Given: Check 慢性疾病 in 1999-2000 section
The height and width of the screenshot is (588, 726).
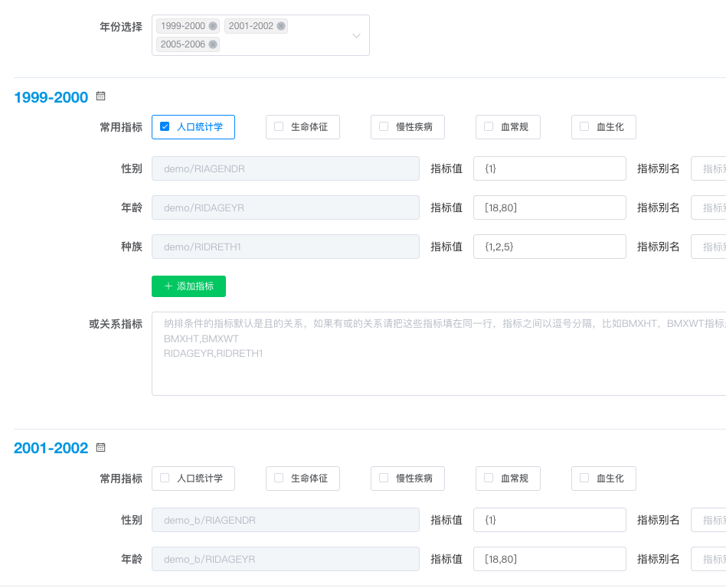Looking at the screenshot, I should [x=384, y=126].
